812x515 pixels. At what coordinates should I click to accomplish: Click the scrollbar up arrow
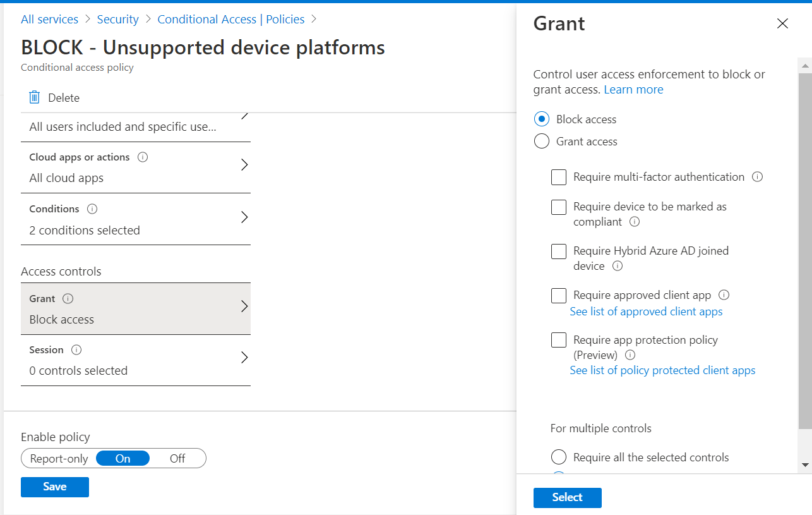click(805, 65)
